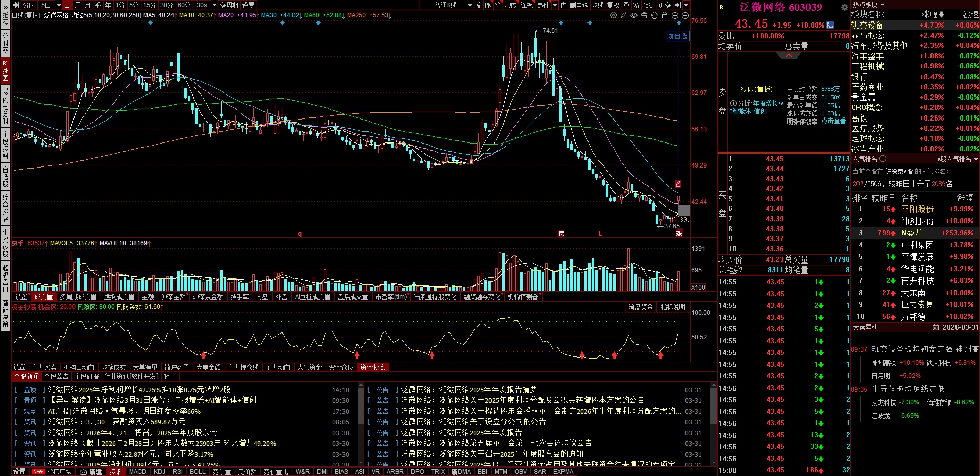Click the 九转 indicator toolbar icon
The height and width of the screenshot is (476, 980).
[x=510, y=5]
